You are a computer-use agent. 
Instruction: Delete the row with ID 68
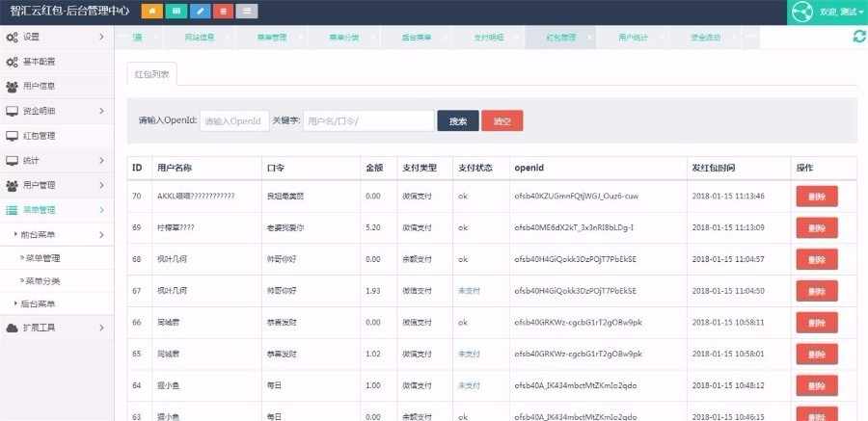tap(817, 259)
